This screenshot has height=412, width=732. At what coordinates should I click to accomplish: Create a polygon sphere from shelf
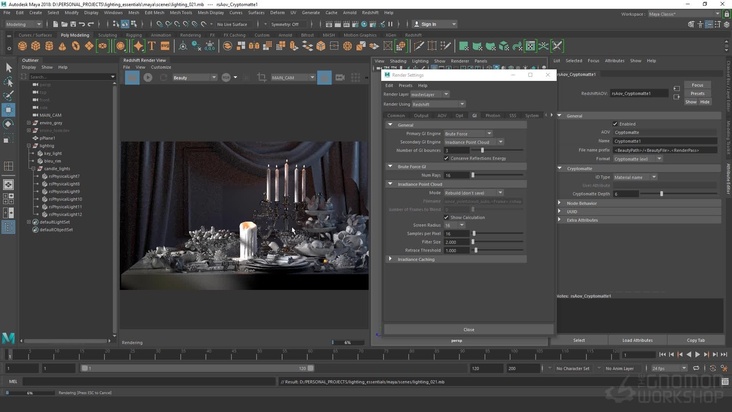22,46
